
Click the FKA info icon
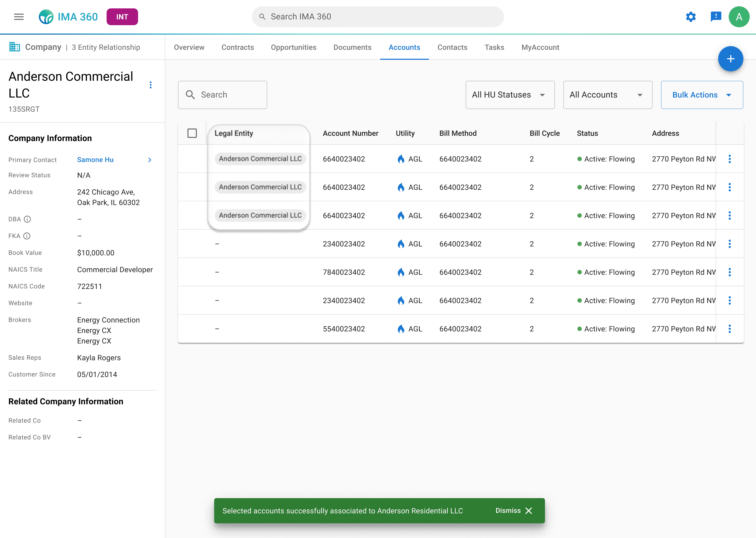coord(27,236)
